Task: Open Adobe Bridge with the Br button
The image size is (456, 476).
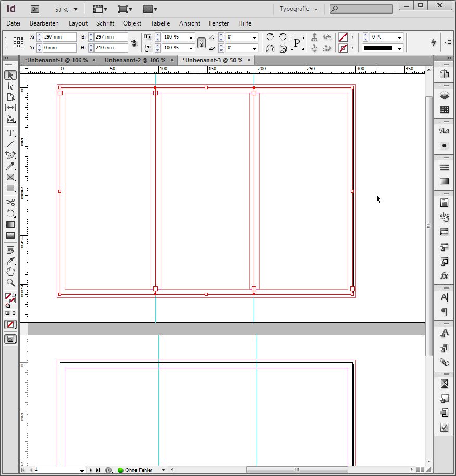Action: point(35,9)
